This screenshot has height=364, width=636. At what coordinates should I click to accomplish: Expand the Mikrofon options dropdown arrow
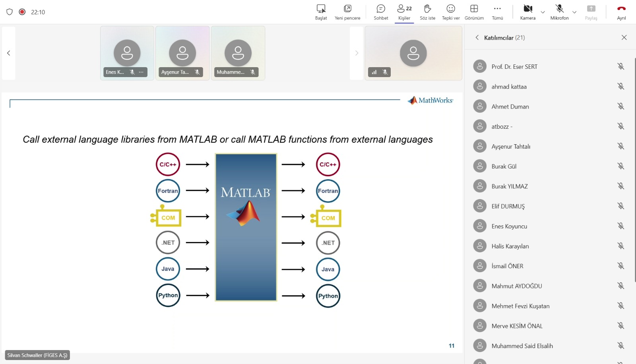coord(574,12)
